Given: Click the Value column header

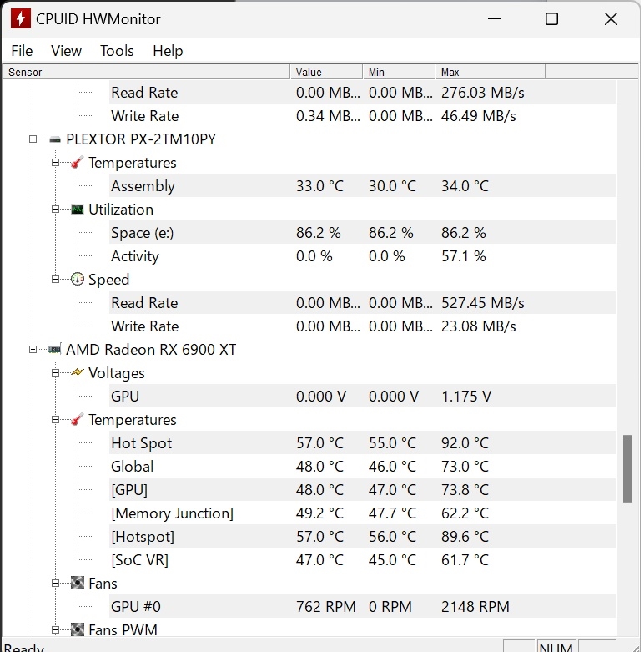Looking at the screenshot, I should (325, 73).
